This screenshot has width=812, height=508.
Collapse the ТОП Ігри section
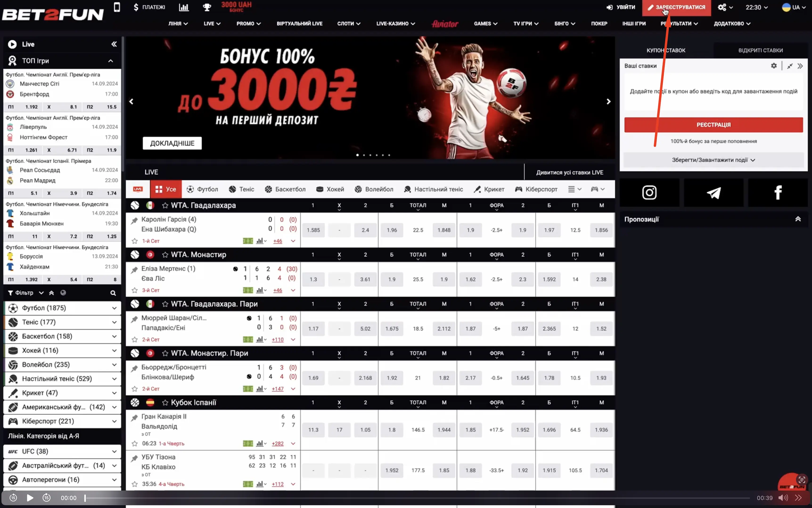111,61
